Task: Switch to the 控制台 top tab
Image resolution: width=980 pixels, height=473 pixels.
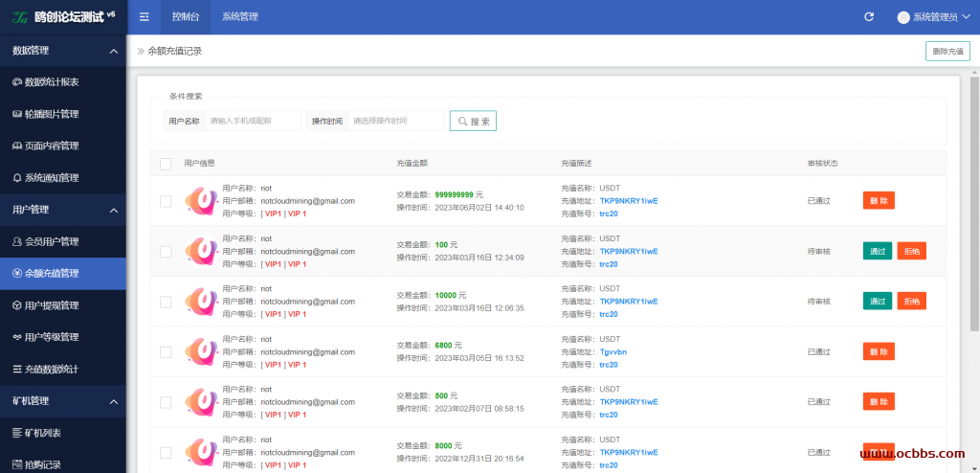Action: pyautogui.click(x=186, y=17)
